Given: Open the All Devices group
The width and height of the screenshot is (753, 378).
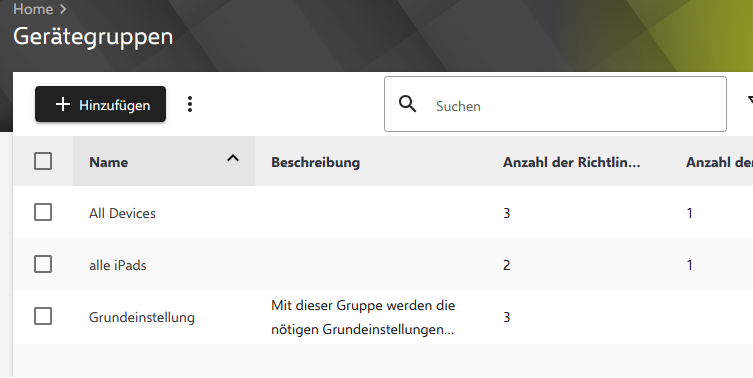Looking at the screenshot, I should (122, 213).
